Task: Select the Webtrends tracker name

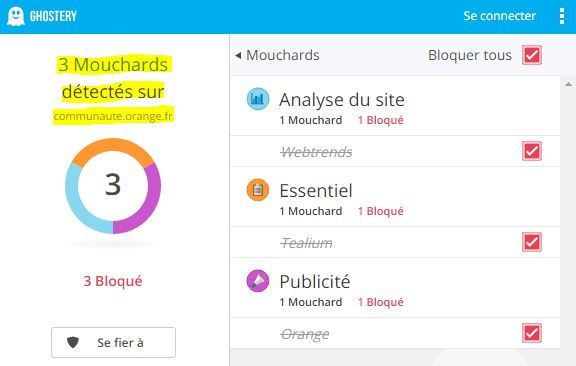Action: 316,152
